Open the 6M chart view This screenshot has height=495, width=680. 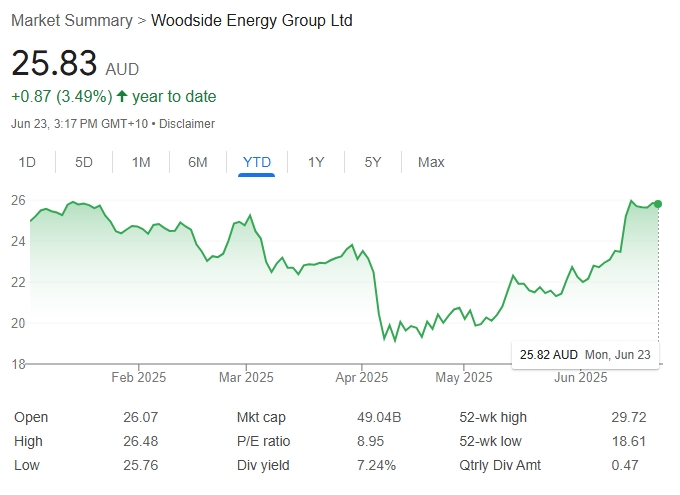(198, 162)
